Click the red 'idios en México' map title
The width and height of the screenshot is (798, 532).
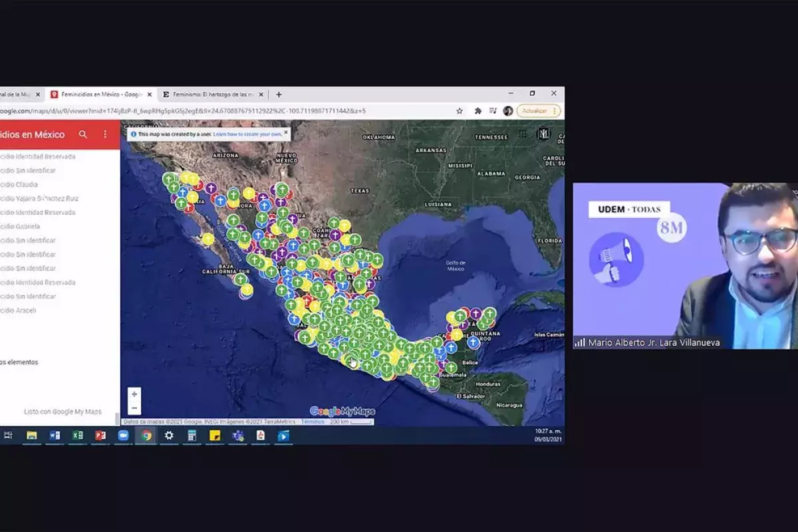tap(33, 134)
